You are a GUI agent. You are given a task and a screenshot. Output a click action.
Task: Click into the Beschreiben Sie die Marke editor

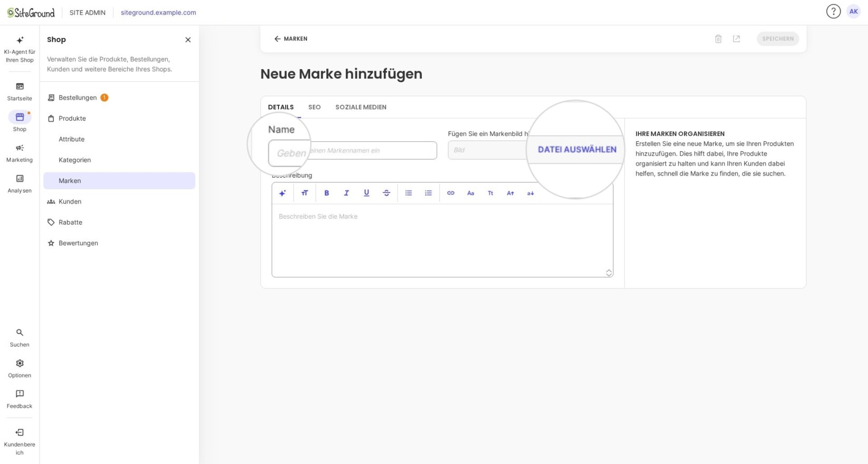[442, 240]
